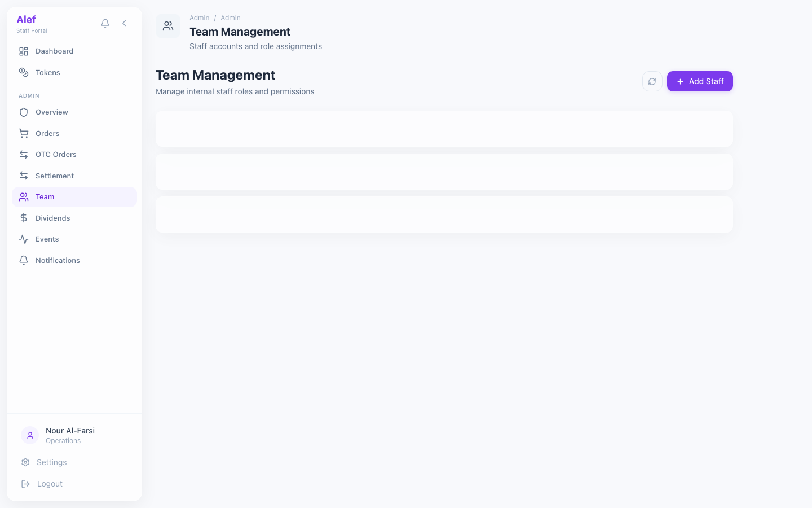Click the refresh icon beside Add Staff

click(x=652, y=81)
